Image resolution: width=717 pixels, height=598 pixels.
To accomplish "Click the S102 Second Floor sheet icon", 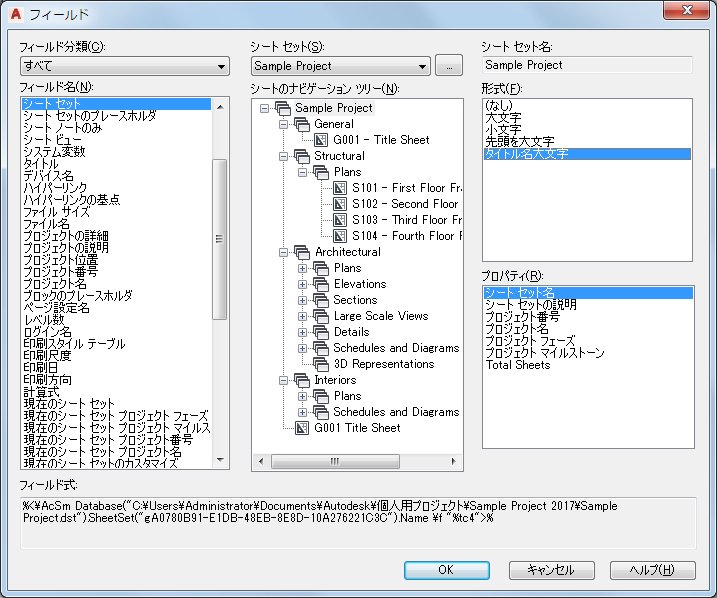I will pyautogui.click(x=340, y=204).
